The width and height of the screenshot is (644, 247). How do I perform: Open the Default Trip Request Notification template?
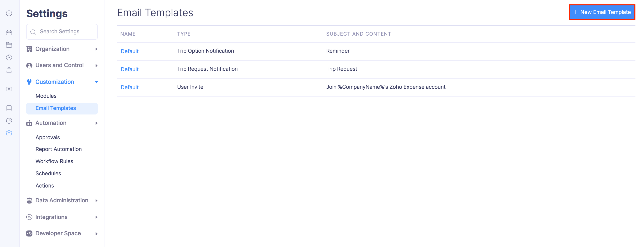click(x=130, y=69)
